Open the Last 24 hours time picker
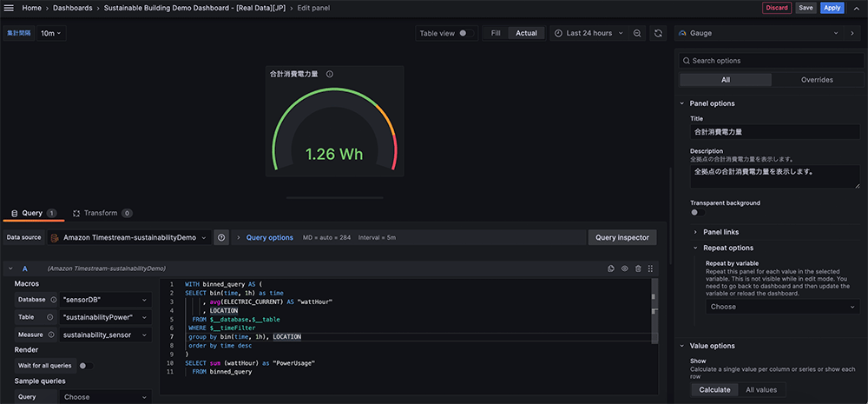The width and height of the screenshot is (868, 404). 589,33
